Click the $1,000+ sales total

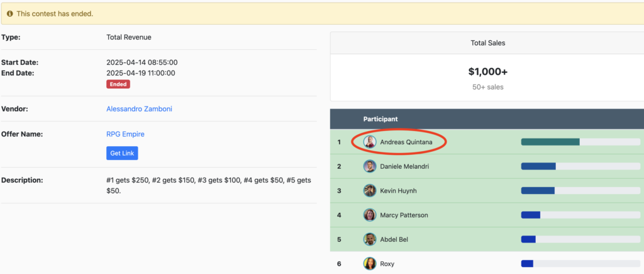pyautogui.click(x=487, y=72)
